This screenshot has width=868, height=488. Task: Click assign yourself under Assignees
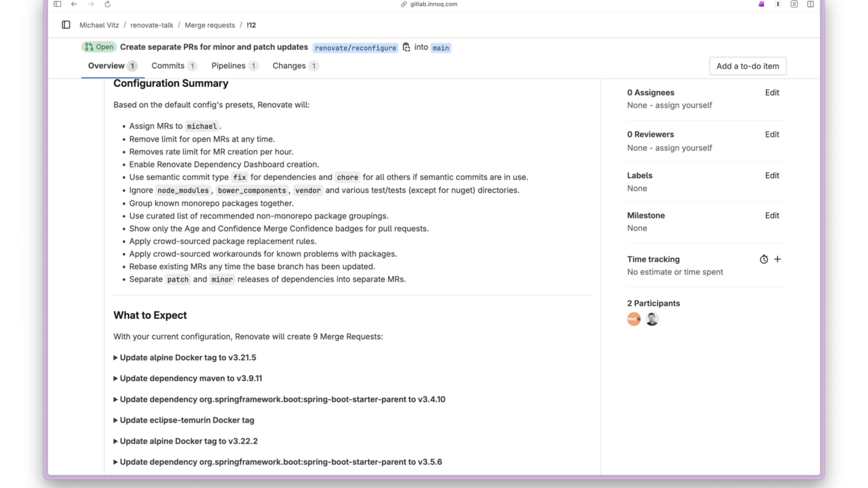(x=684, y=105)
